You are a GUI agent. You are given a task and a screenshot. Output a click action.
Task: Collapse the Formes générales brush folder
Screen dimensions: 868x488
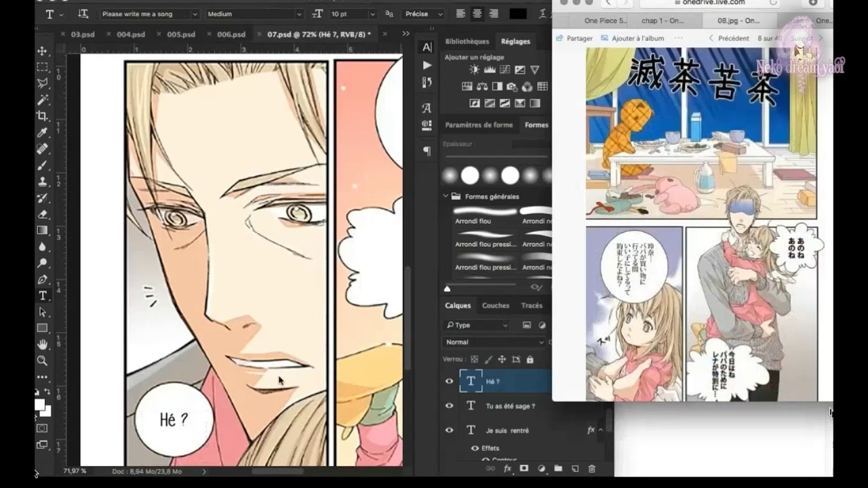point(446,197)
